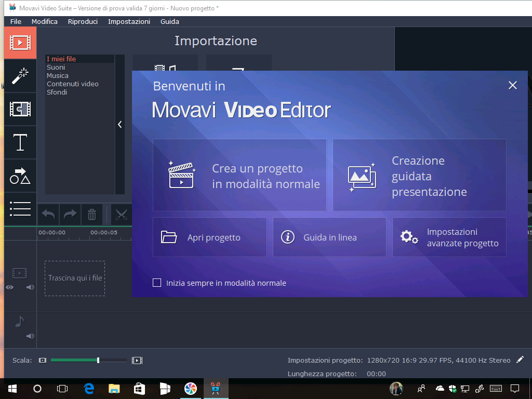The width and height of the screenshot is (532, 399).
Task: Open the Stickers shapes tab
Action: (x=20, y=176)
